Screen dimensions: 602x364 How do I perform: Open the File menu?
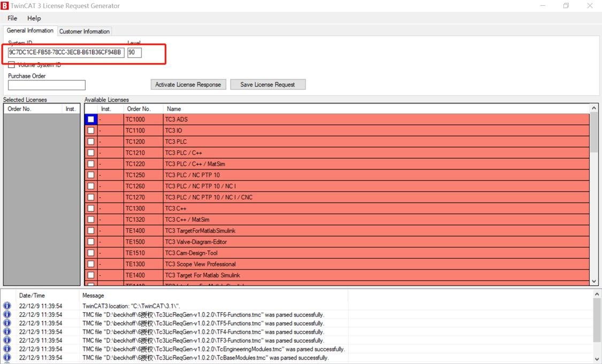coord(12,18)
